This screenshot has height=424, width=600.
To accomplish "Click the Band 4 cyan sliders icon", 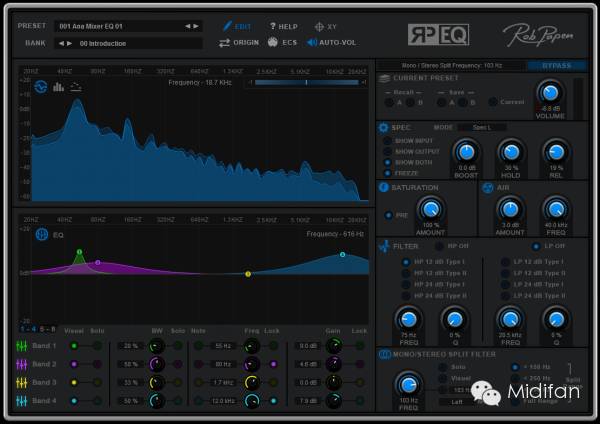I will point(22,401).
